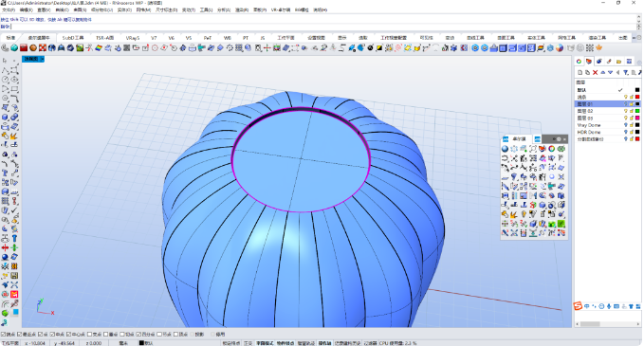Enable the 切点 (Tangent) osnap checkbox
Viewport: 644px width, 346px height.
tap(122, 335)
